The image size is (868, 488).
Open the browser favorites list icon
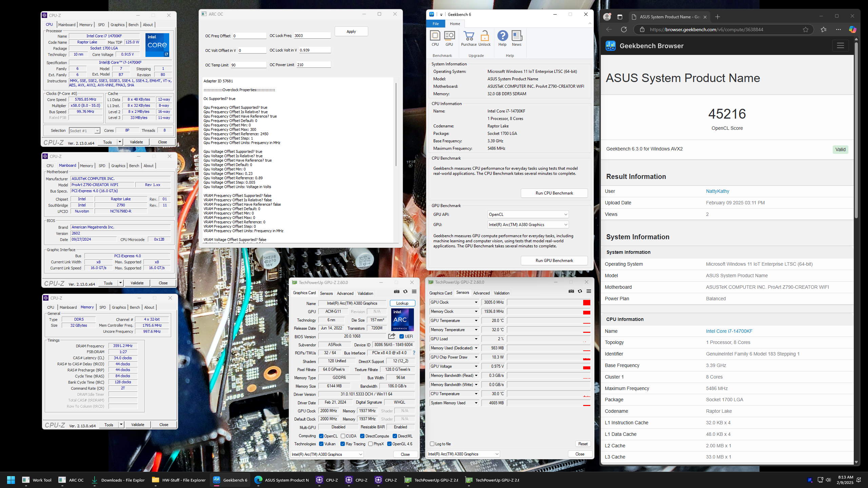coord(824,29)
